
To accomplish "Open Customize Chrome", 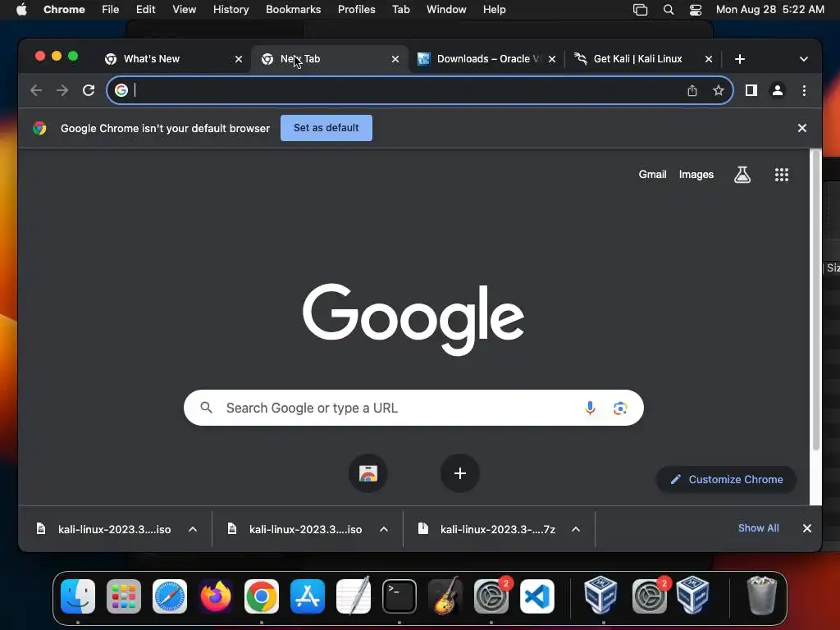I will coord(727,479).
